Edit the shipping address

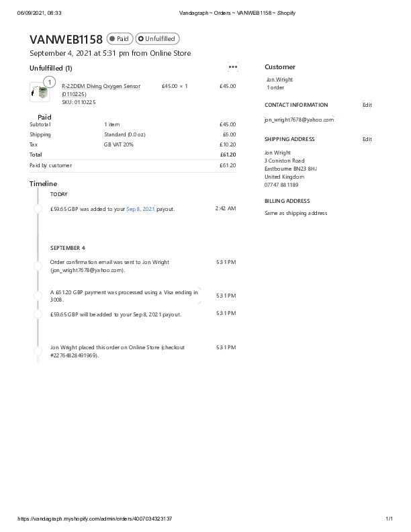pos(367,139)
